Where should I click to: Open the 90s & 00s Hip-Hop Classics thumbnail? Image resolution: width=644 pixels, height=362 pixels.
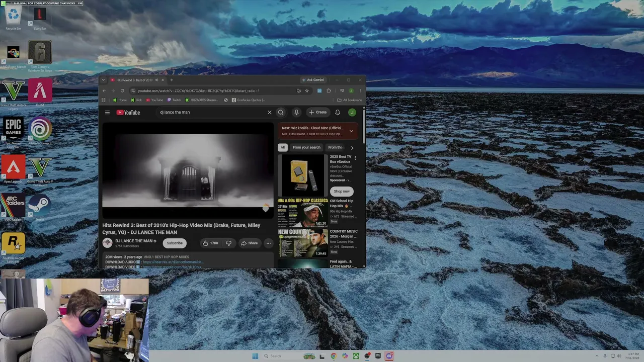[302, 212]
